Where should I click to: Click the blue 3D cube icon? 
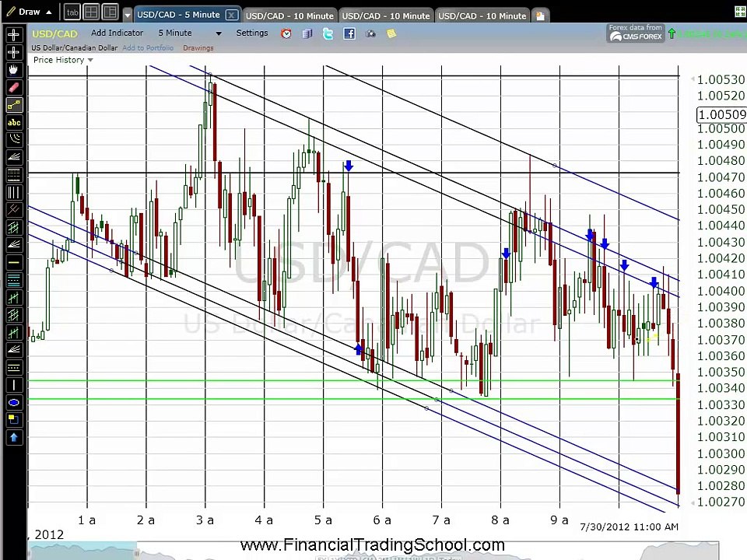click(x=307, y=33)
